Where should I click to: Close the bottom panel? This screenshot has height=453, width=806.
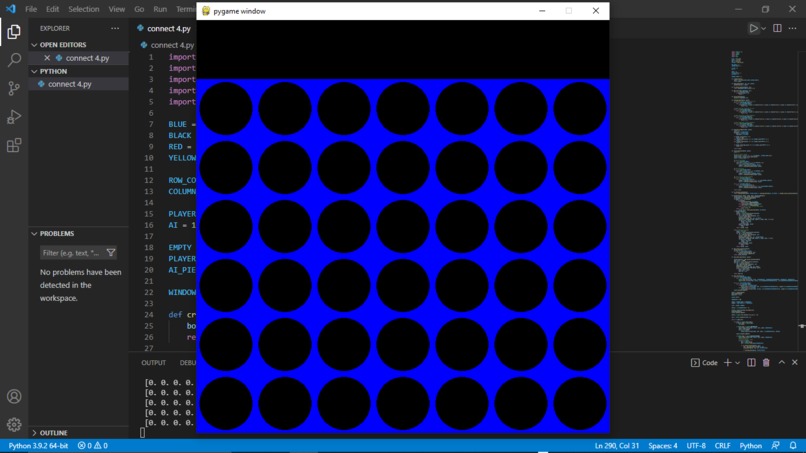click(795, 363)
